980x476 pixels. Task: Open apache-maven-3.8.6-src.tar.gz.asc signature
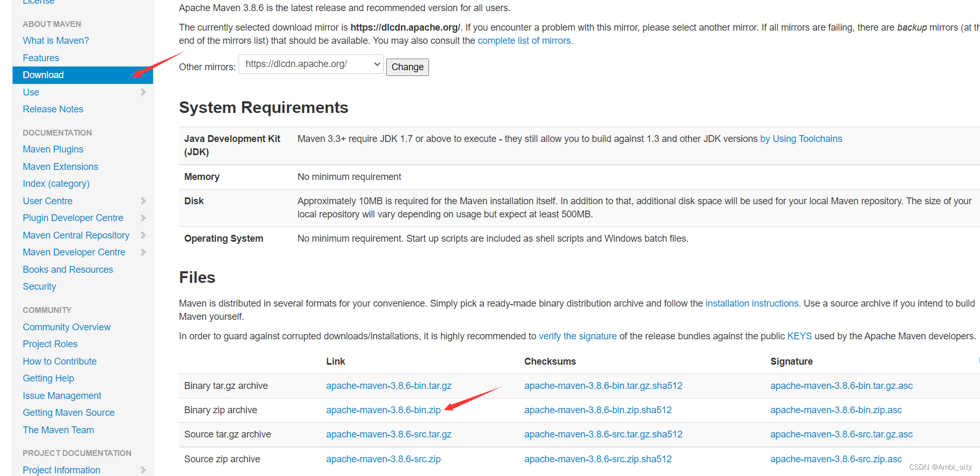[842, 434]
